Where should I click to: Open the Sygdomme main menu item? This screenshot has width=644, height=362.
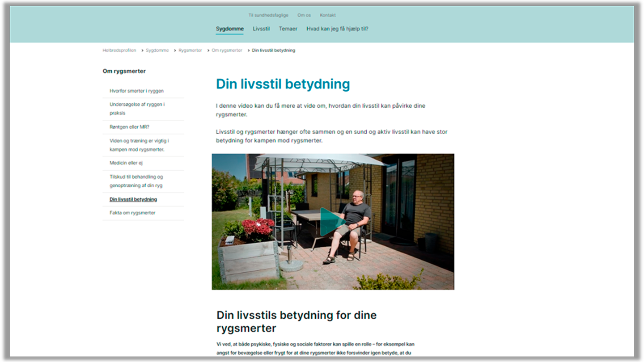pos(229,29)
